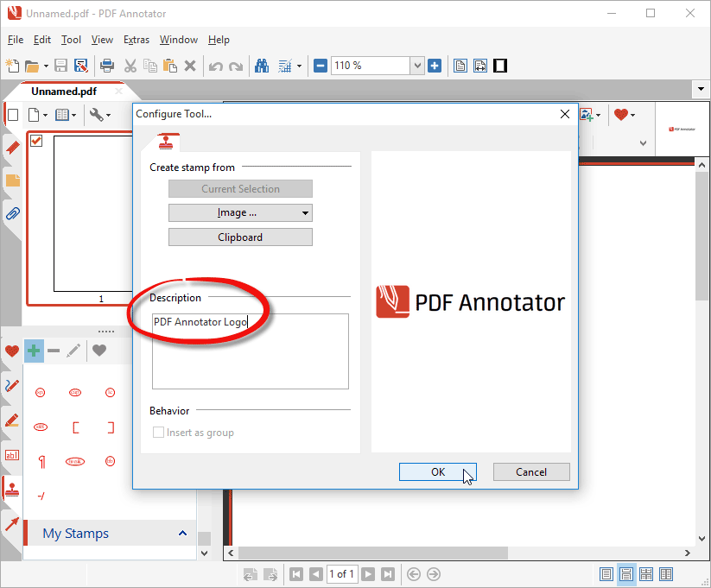Image resolution: width=711 pixels, height=588 pixels.
Task: Click the Paste clipboard icon
Action: (x=170, y=66)
